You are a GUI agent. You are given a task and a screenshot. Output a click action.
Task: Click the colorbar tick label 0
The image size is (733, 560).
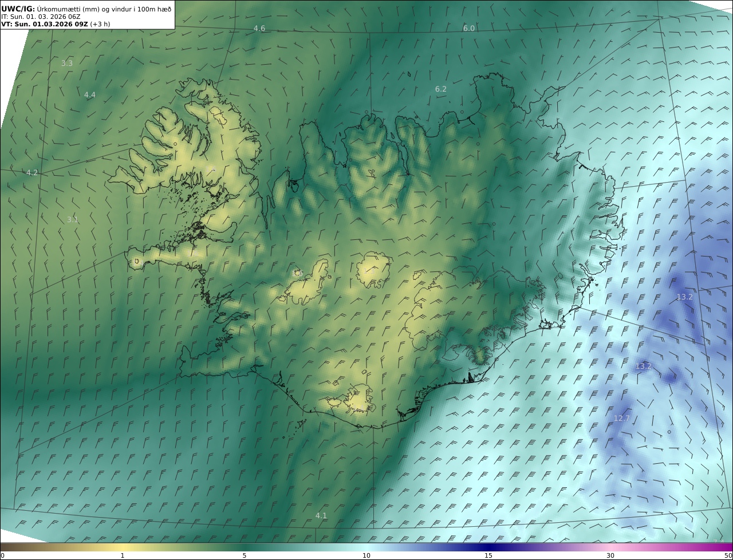coord(2,555)
